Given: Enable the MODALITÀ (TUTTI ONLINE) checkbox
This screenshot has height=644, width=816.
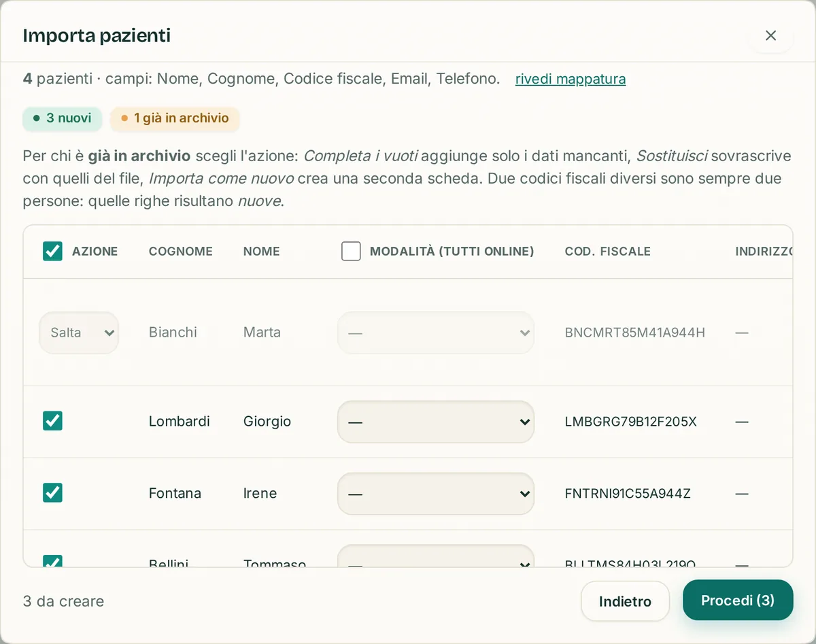Looking at the screenshot, I should pos(351,251).
